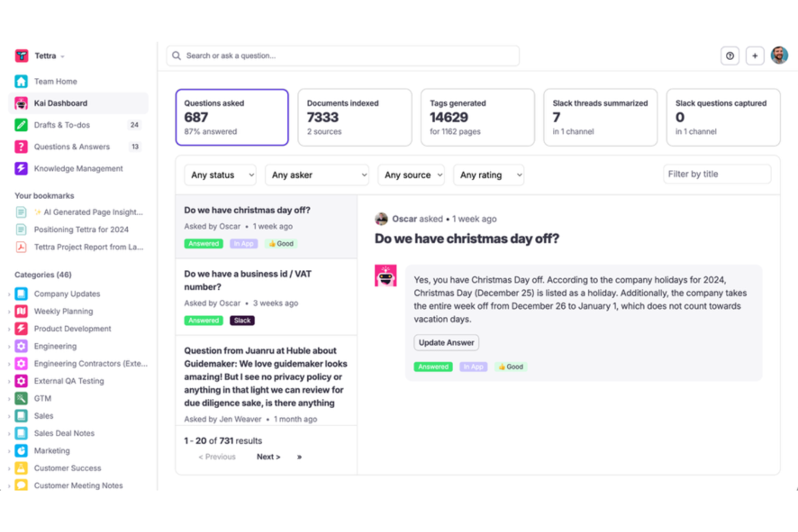This screenshot has height=532, width=798.
Task: Open Knowledge Management via the lightning icon
Action: point(20,168)
